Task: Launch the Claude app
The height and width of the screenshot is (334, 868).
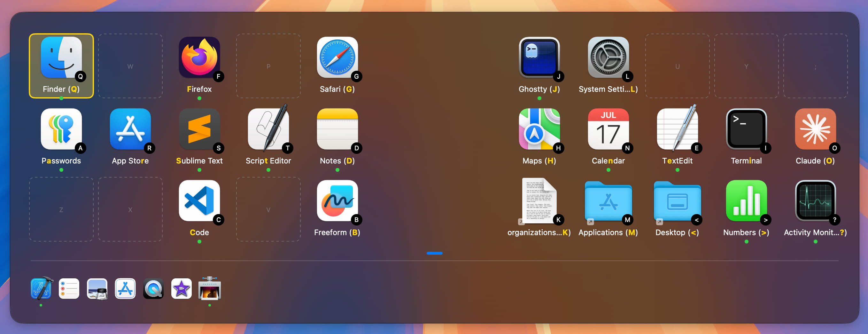Action: (x=815, y=129)
